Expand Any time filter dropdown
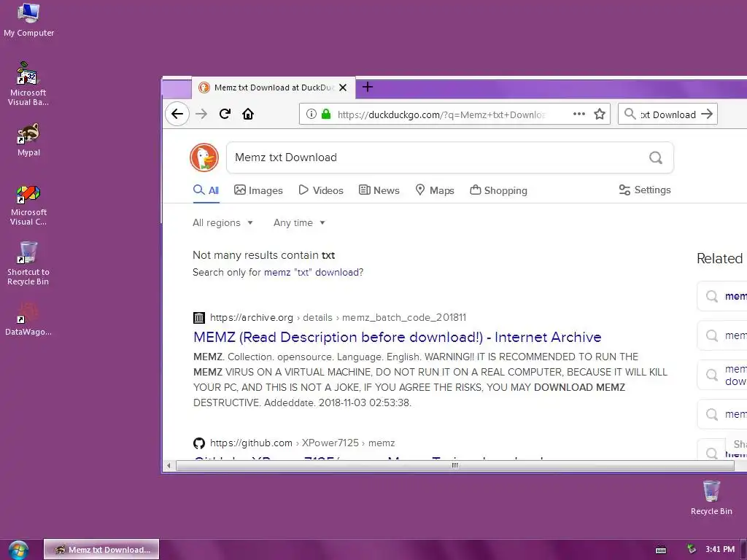The height and width of the screenshot is (560, 747). click(x=299, y=223)
